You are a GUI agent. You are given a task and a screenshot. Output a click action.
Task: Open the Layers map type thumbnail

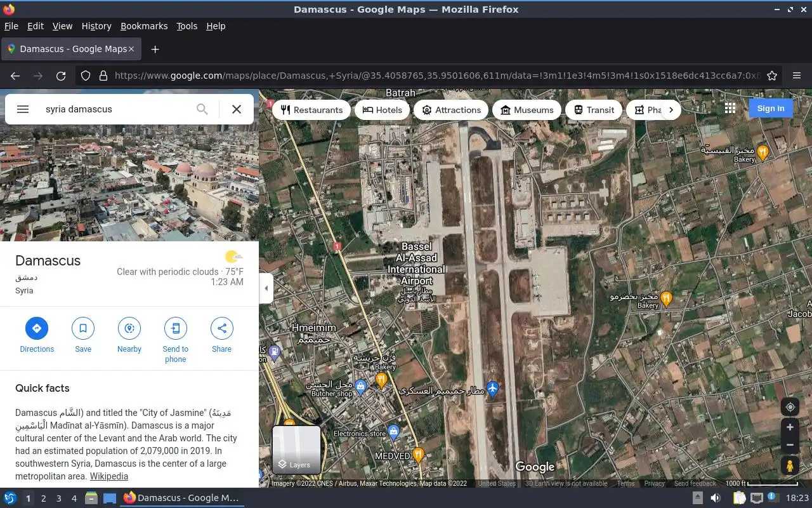[296, 450]
